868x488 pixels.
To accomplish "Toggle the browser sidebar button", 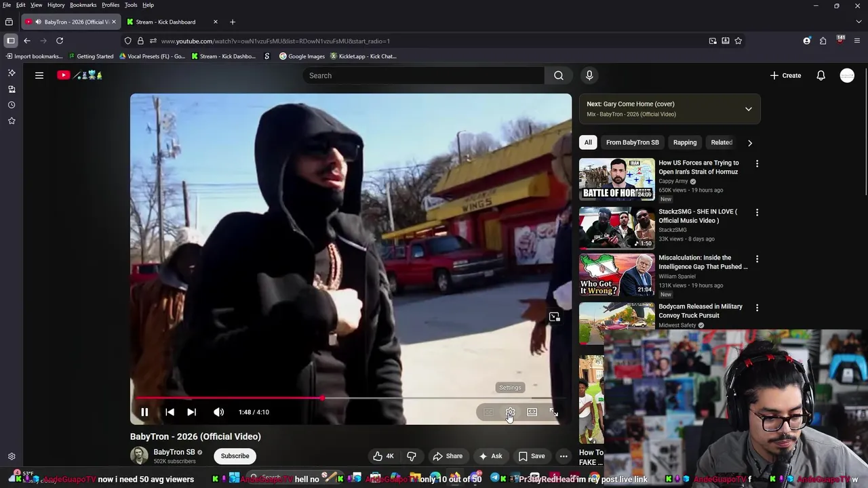I will pyautogui.click(x=11, y=41).
